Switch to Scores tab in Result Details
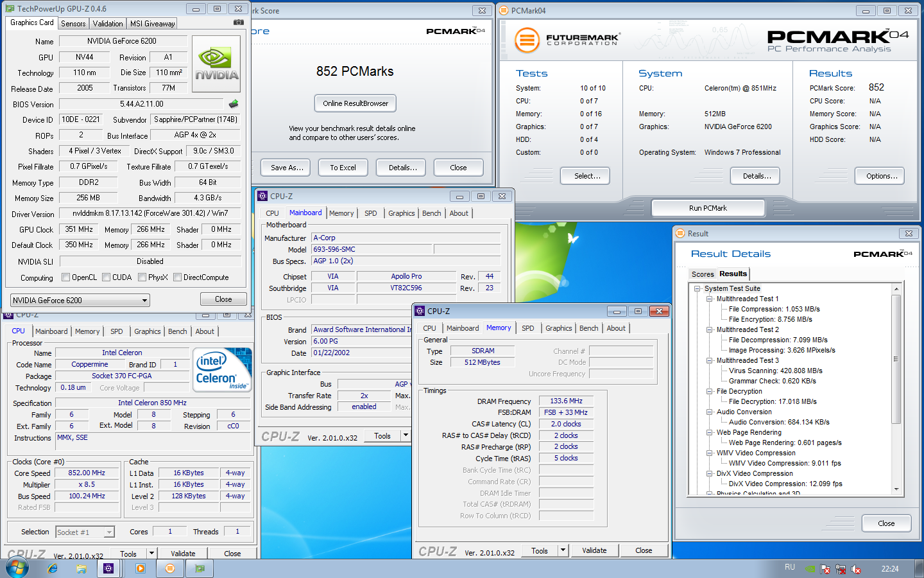 point(703,274)
